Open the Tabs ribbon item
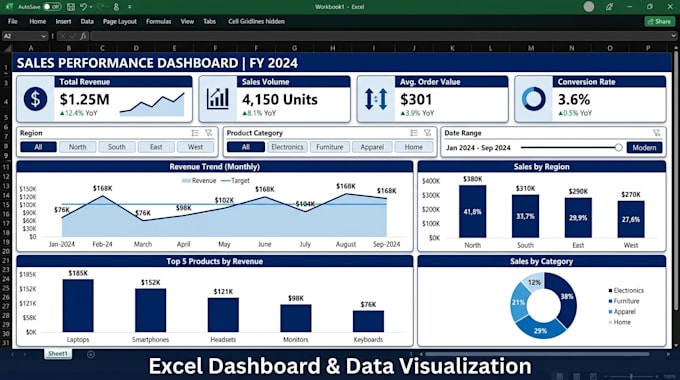 [x=209, y=21]
